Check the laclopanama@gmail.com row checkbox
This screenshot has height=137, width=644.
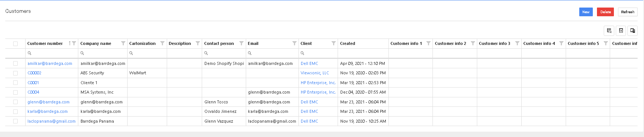[15, 121]
